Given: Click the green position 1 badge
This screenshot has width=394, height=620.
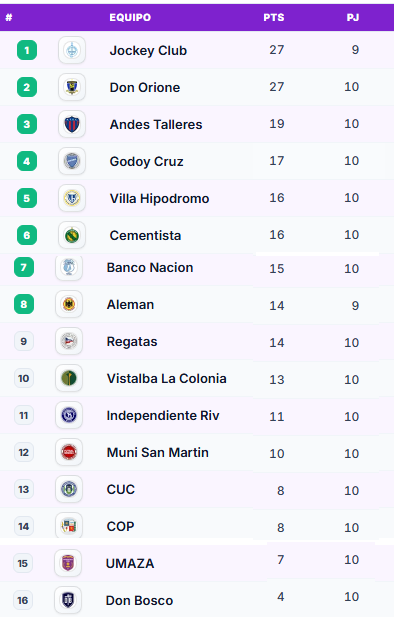Looking at the screenshot, I should coord(27,50).
